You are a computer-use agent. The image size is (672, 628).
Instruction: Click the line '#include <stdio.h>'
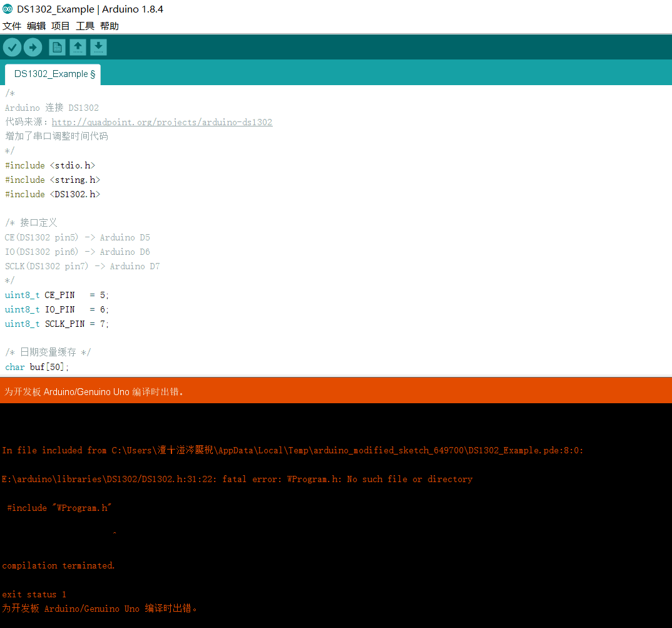pos(50,165)
